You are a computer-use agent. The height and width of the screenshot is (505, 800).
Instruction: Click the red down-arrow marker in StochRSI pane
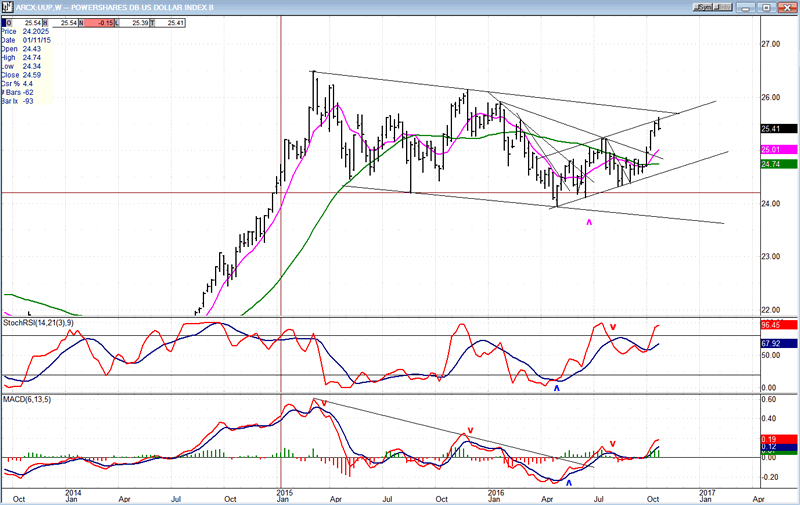click(613, 326)
